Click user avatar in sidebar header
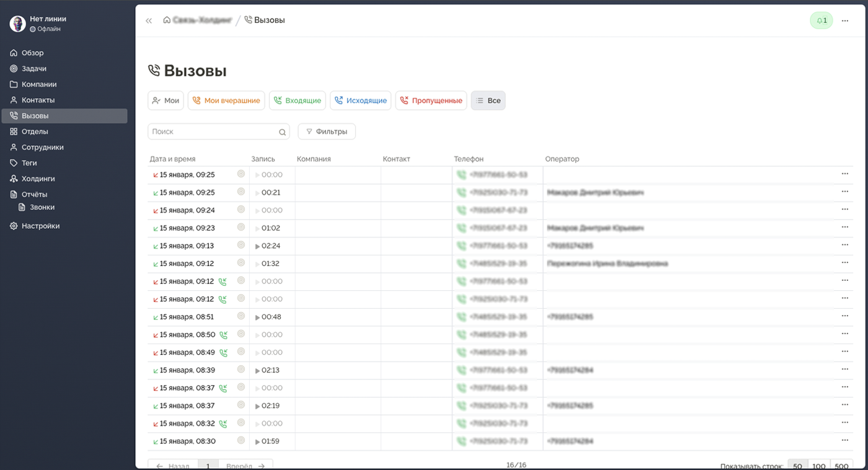This screenshot has height=470, width=868. (18, 24)
